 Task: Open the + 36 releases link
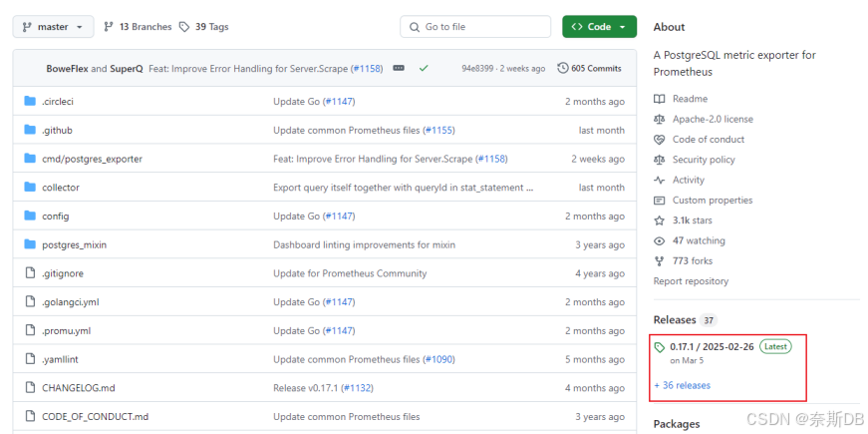(682, 385)
